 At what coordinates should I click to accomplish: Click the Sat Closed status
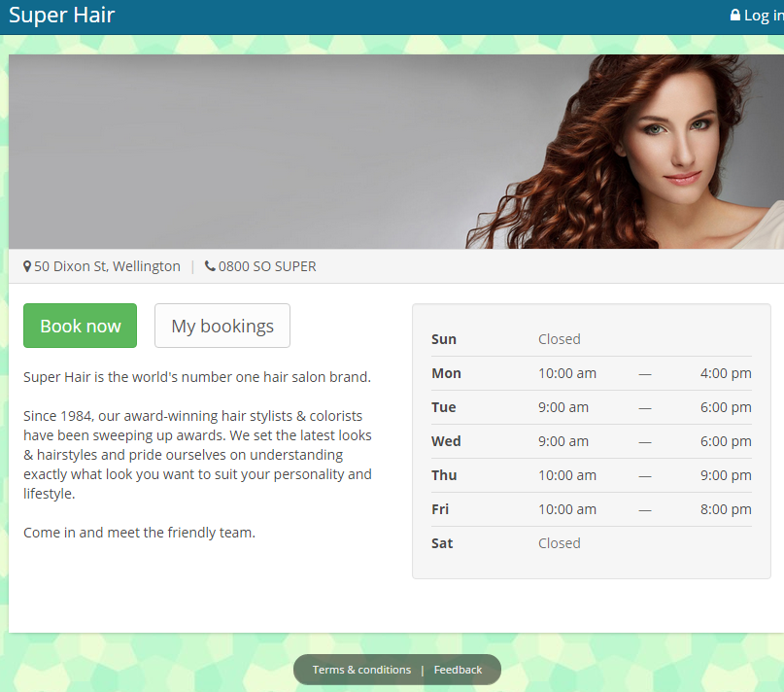pos(559,543)
